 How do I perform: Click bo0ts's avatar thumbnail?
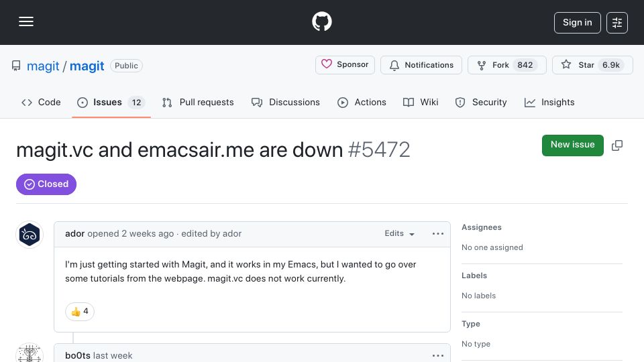[x=30, y=353]
